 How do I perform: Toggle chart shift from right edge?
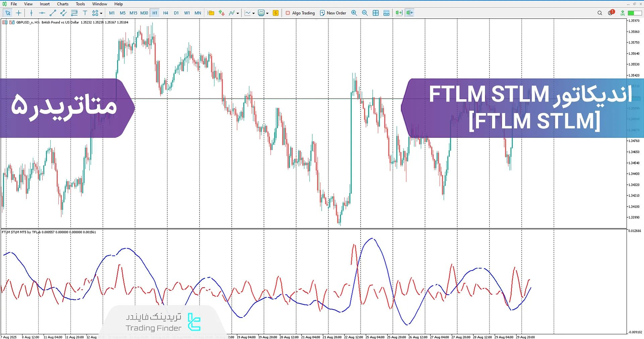[410, 13]
